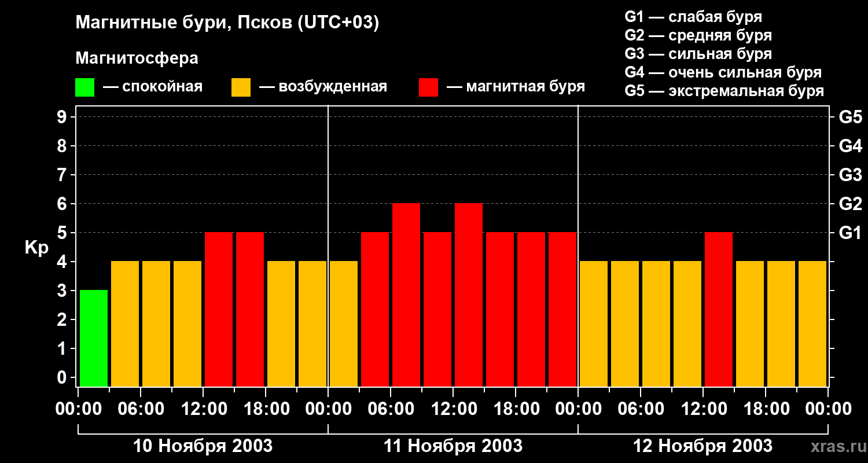This screenshot has width=868, height=463.
Task: Click the red bar starting 21:00 on 11 November
Action: (562, 309)
